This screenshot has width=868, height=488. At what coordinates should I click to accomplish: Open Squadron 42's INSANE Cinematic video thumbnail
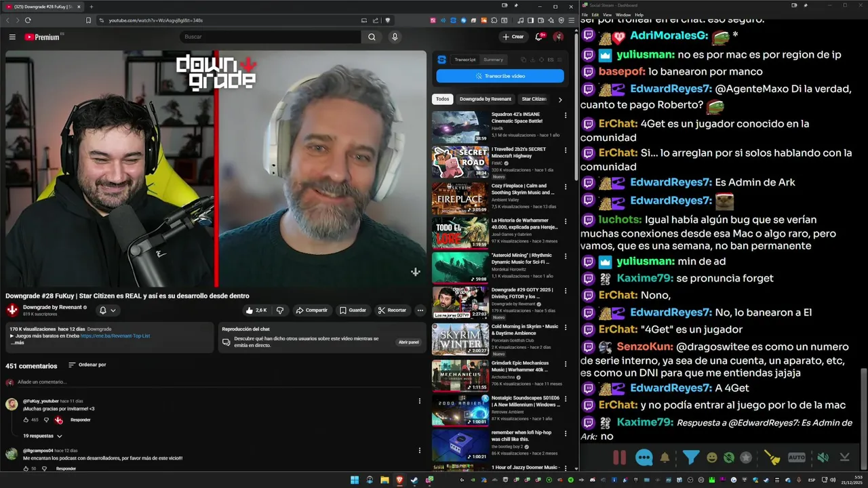click(x=460, y=127)
